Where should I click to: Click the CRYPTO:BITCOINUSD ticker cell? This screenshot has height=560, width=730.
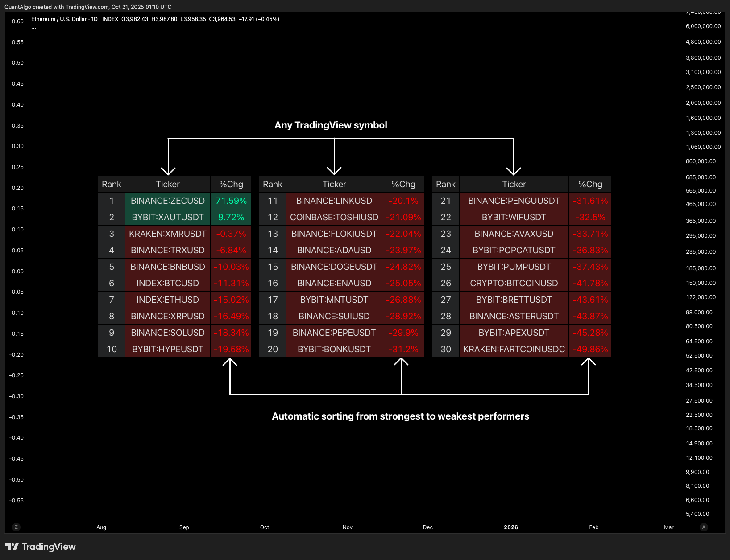click(x=514, y=283)
